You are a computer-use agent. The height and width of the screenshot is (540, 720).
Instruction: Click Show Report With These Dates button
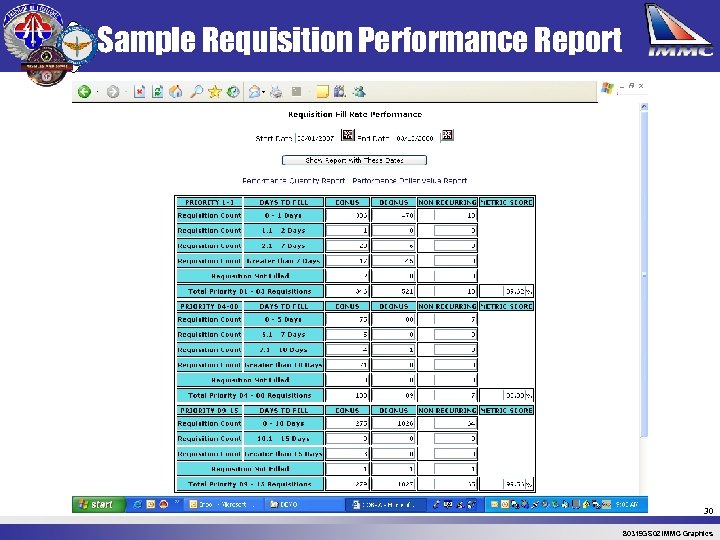click(x=354, y=160)
